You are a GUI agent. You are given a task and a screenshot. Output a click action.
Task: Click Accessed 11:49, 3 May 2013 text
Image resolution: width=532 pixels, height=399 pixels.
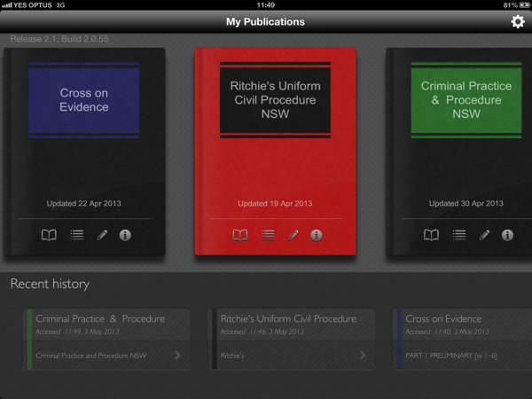[x=77, y=332]
